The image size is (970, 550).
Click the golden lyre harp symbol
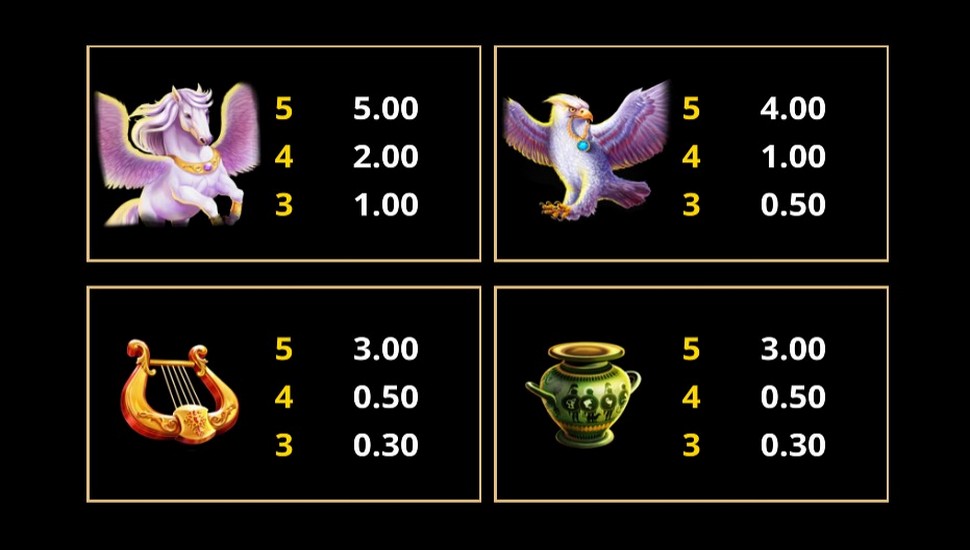click(179, 391)
